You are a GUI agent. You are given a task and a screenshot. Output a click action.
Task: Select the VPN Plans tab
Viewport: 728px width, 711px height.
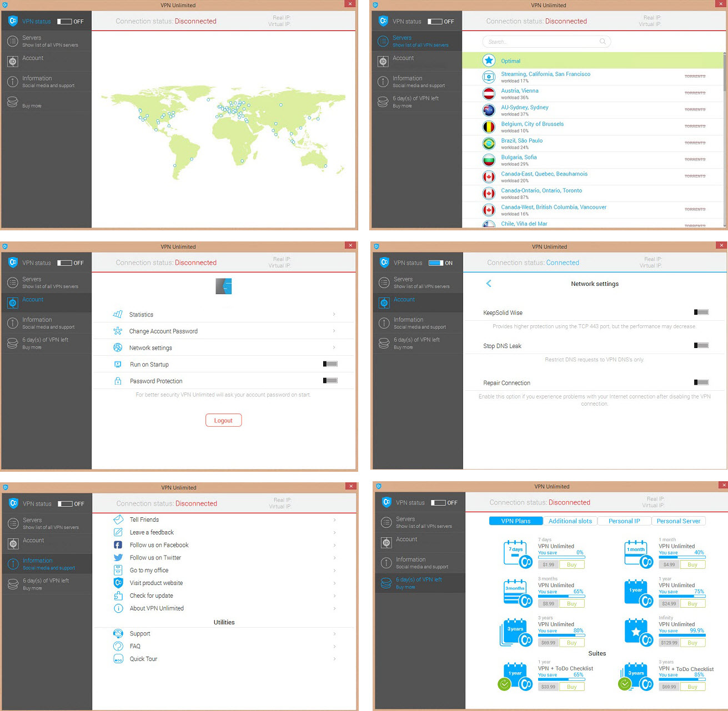point(515,521)
